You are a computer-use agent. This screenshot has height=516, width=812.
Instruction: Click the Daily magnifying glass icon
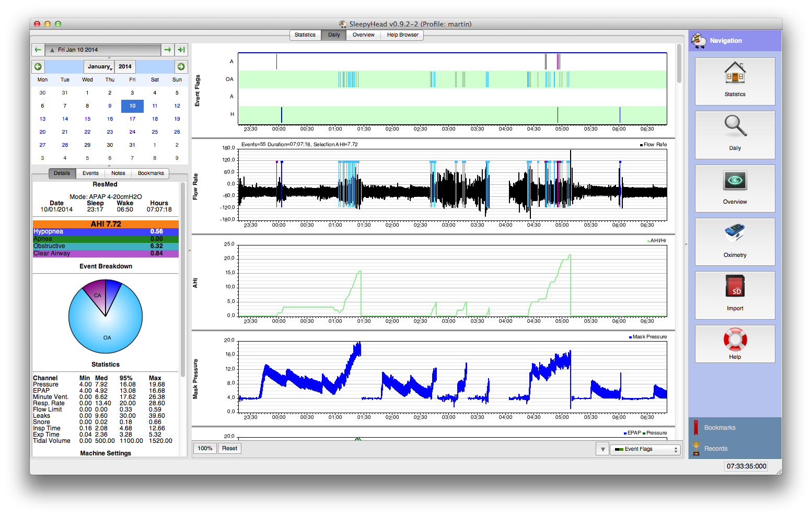(x=735, y=126)
